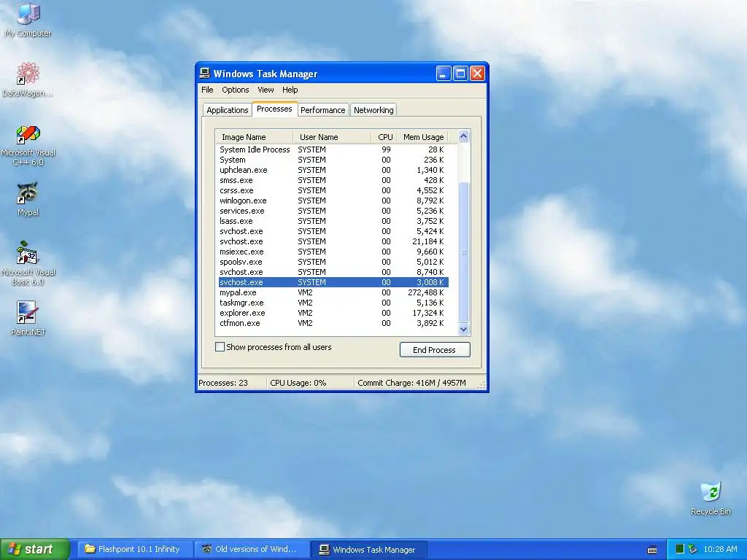
Task: Minimize the Task Manager window
Action: (x=443, y=74)
